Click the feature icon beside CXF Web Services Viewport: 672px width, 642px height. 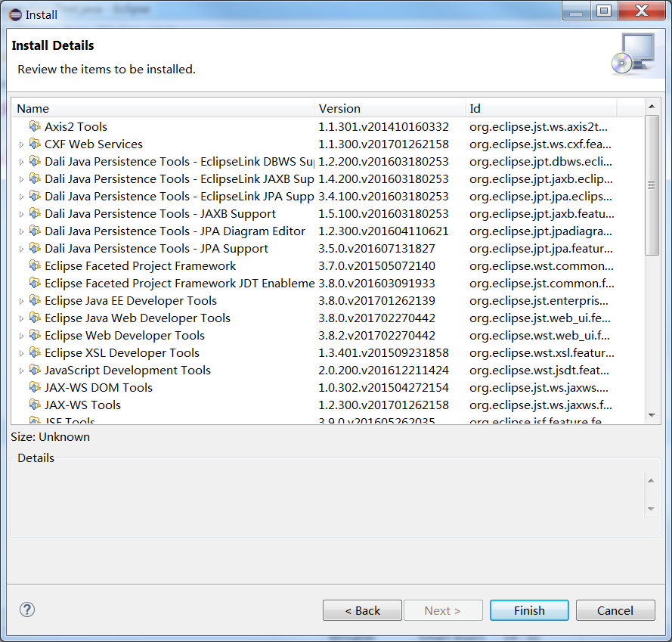pyautogui.click(x=35, y=144)
